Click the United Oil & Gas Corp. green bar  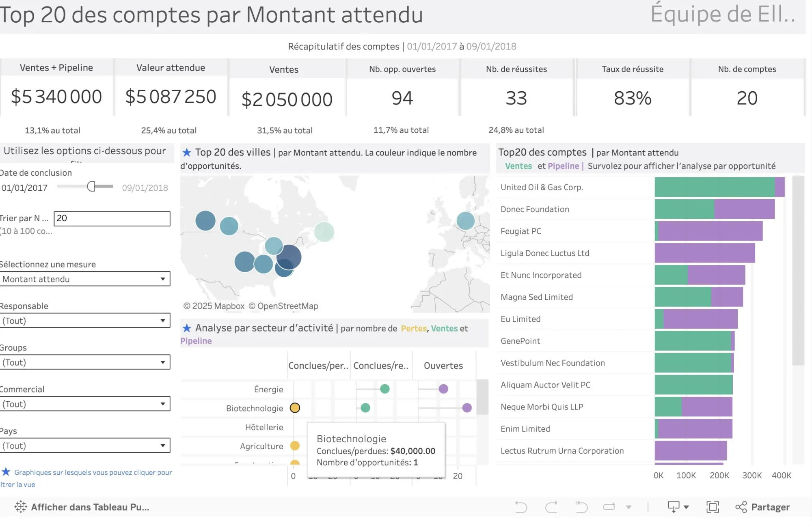click(715, 187)
